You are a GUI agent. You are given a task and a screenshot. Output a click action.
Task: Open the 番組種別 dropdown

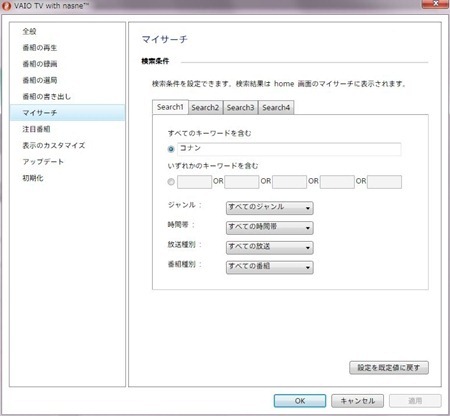(270, 267)
